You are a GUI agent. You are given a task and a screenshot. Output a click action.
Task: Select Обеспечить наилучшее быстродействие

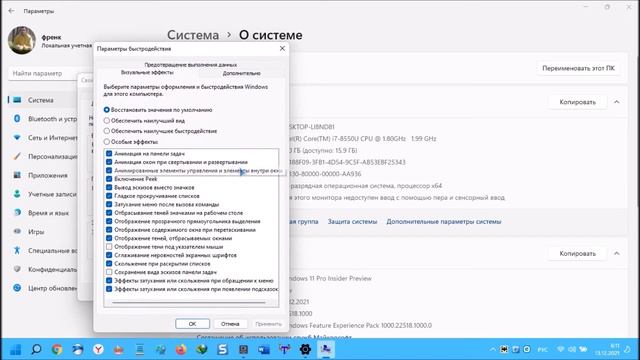[x=107, y=131]
